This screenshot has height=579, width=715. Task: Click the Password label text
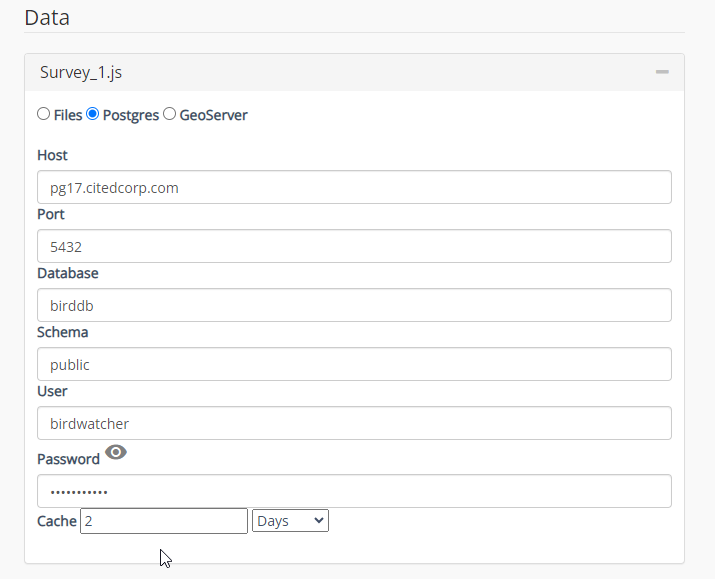(68, 459)
